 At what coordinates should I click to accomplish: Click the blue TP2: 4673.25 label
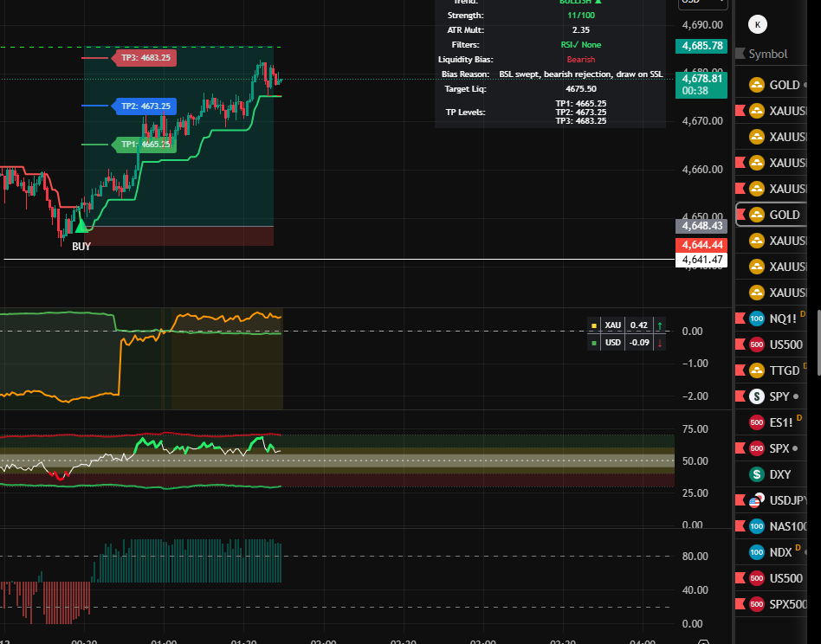[x=144, y=106]
